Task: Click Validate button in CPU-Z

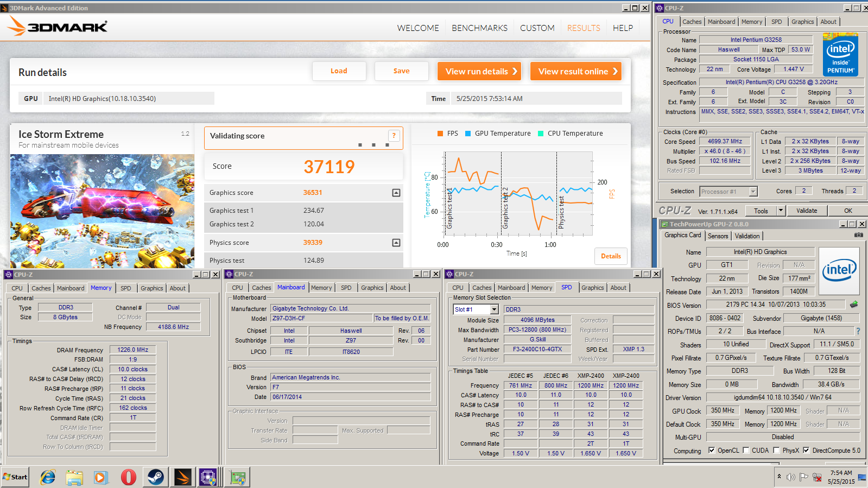Action: pyautogui.click(x=807, y=211)
